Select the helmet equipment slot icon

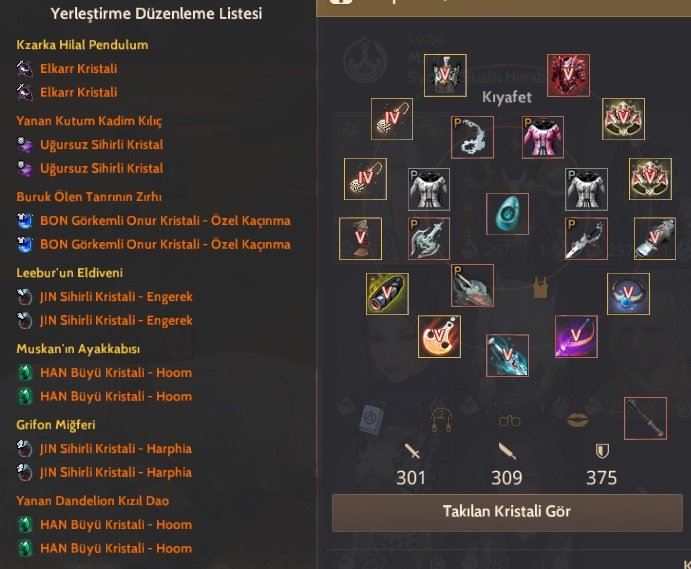pos(445,75)
